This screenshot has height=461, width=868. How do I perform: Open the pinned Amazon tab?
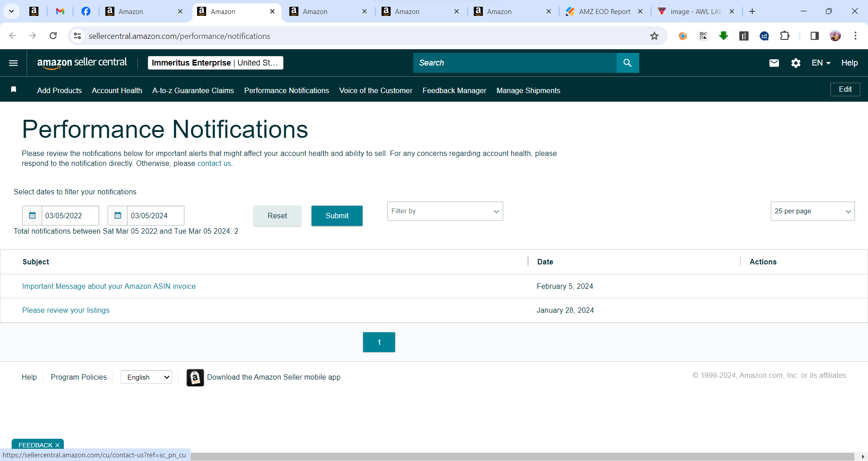[x=34, y=11]
